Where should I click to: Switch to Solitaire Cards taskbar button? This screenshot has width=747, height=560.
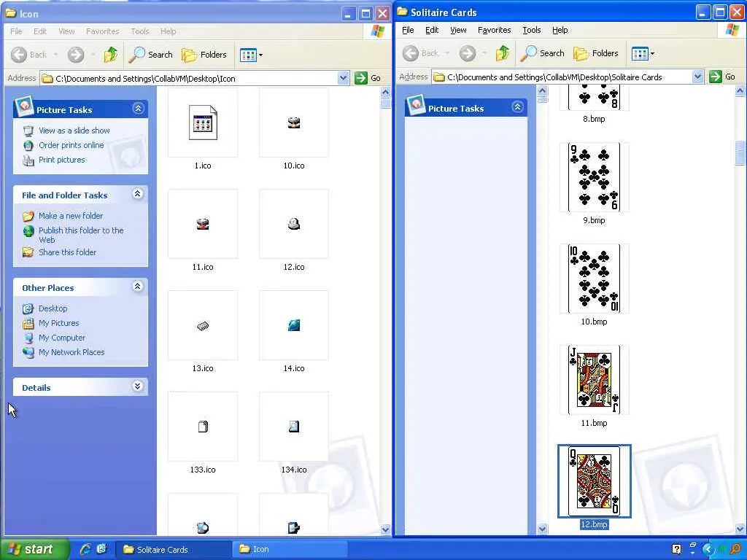click(173, 550)
